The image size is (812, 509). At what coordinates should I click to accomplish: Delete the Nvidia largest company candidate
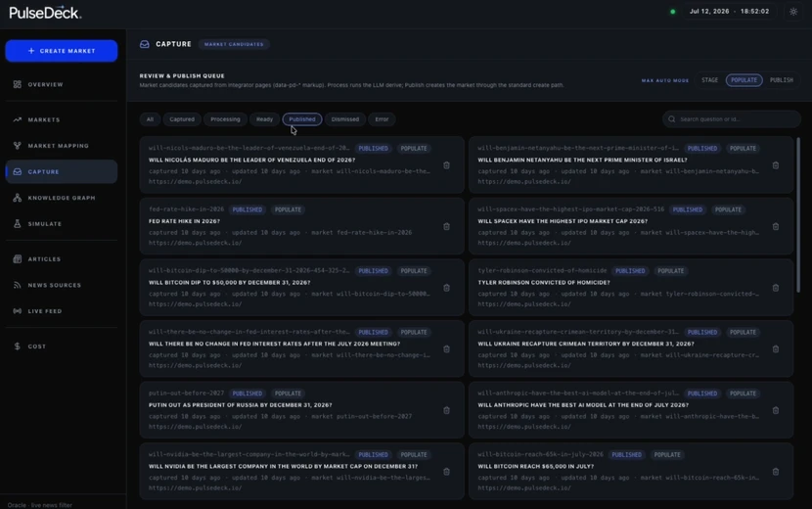(446, 472)
